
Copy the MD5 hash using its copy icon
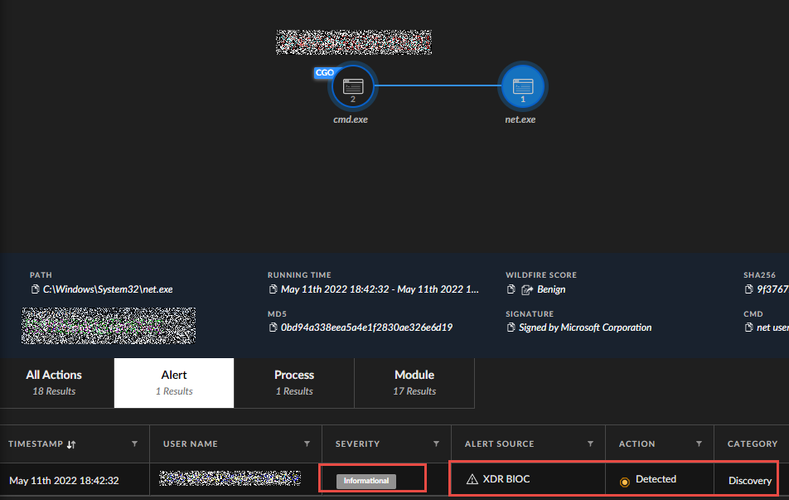(272, 327)
